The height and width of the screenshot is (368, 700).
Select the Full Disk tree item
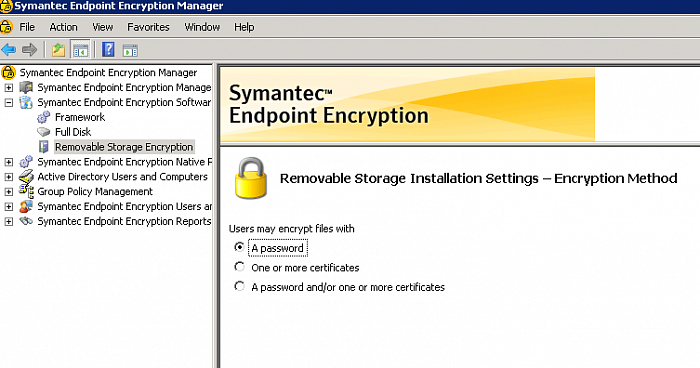(73, 132)
